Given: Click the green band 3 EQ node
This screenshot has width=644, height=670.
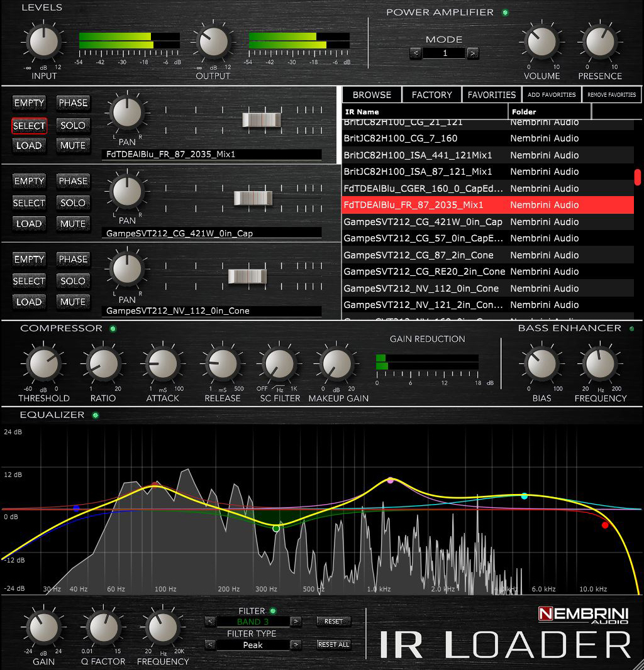Looking at the screenshot, I should 276,529.
